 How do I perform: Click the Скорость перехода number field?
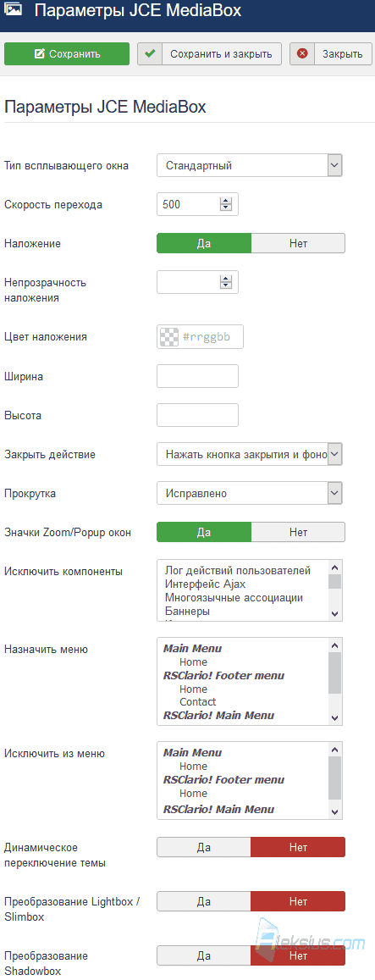197,204
